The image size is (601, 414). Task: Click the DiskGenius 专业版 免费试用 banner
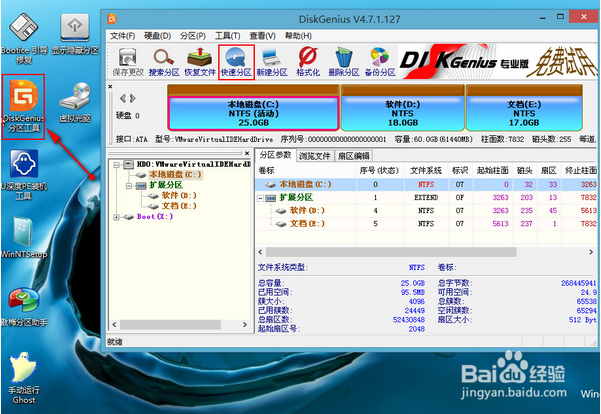click(x=498, y=61)
